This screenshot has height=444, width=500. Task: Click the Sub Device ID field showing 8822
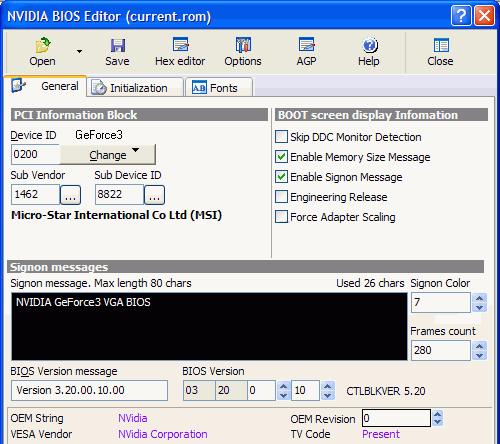(x=119, y=194)
